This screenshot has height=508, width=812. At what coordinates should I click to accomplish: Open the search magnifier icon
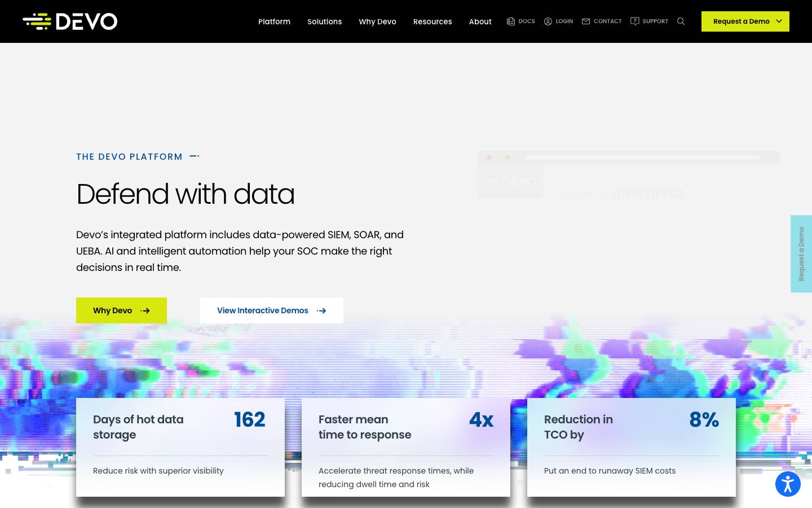(681, 21)
